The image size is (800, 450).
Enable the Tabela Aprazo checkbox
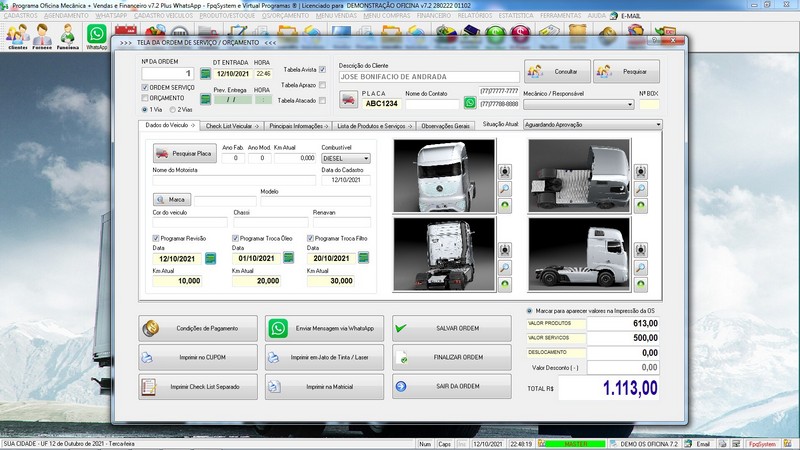pos(322,85)
